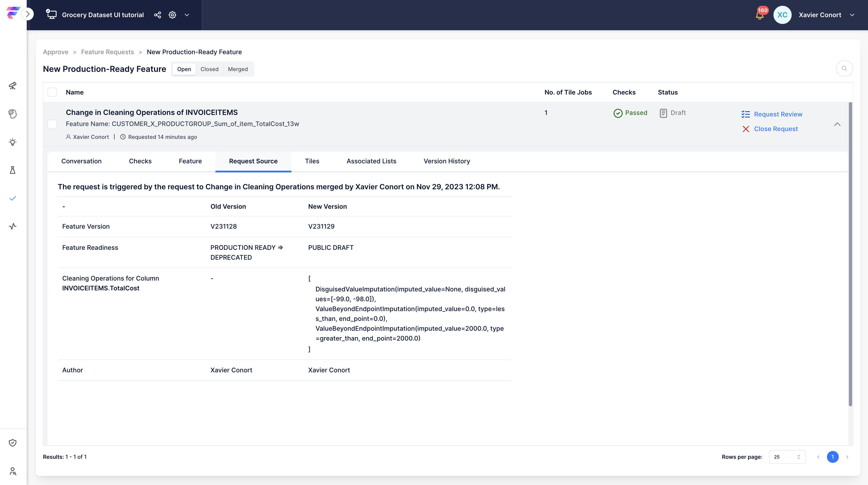Image resolution: width=868 pixels, height=485 pixels.
Task: Expand the sidebar with the arrow button
Action: click(28, 14)
